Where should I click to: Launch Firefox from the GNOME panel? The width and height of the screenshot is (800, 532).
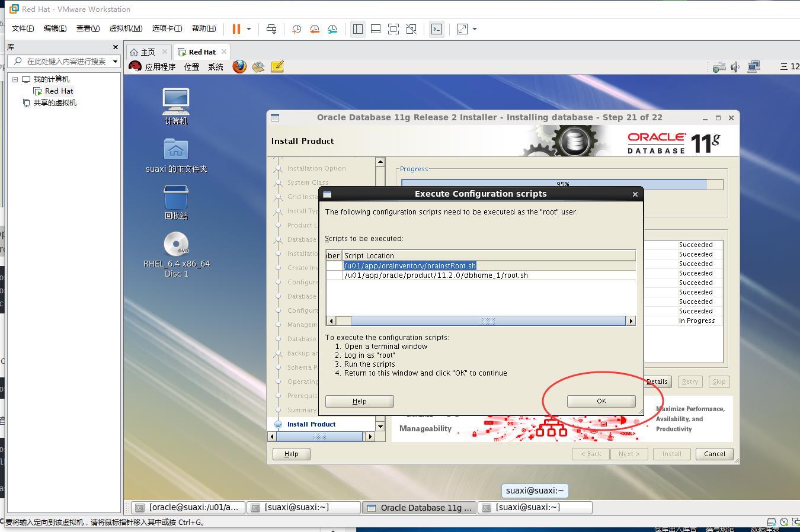point(239,66)
